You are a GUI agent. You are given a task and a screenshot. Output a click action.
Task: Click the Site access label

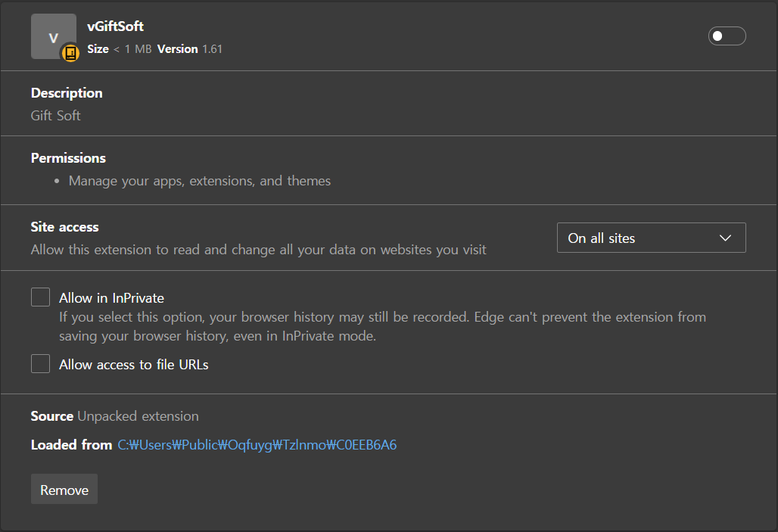[64, 226]
